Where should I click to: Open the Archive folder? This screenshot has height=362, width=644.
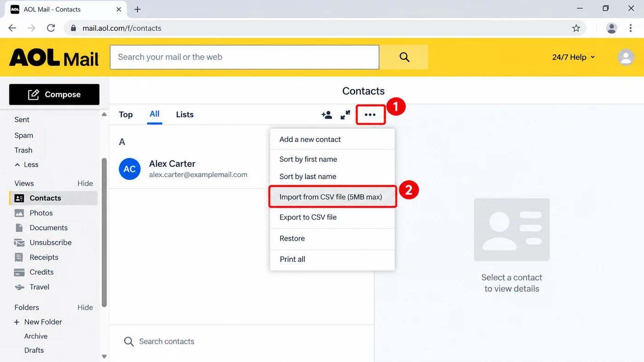pos(36,336)
